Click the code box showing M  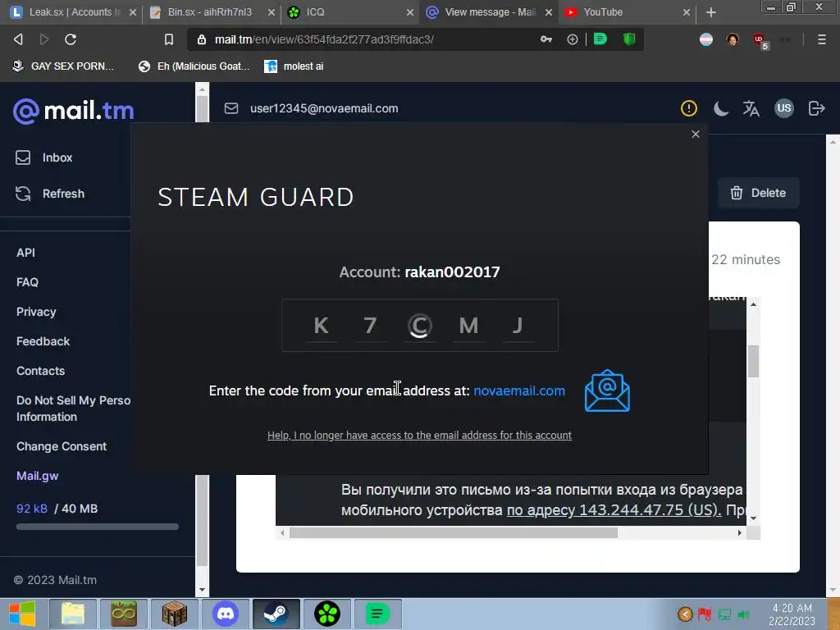pyautogui.click(x=468, y=326)
